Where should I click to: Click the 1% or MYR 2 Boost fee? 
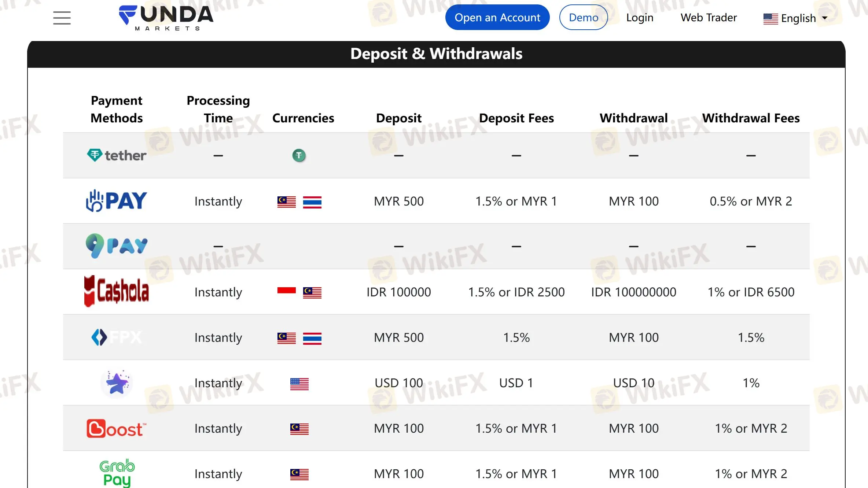[751, 428]
